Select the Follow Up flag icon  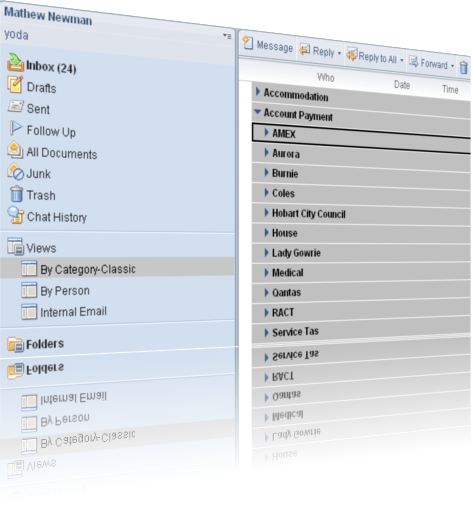coord(15,128)
